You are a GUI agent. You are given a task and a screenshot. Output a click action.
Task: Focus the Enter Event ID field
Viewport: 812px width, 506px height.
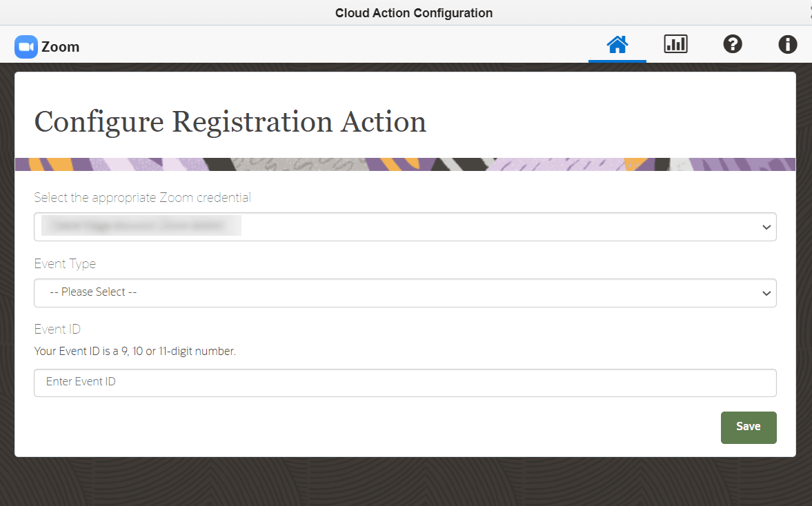point(405,383)
